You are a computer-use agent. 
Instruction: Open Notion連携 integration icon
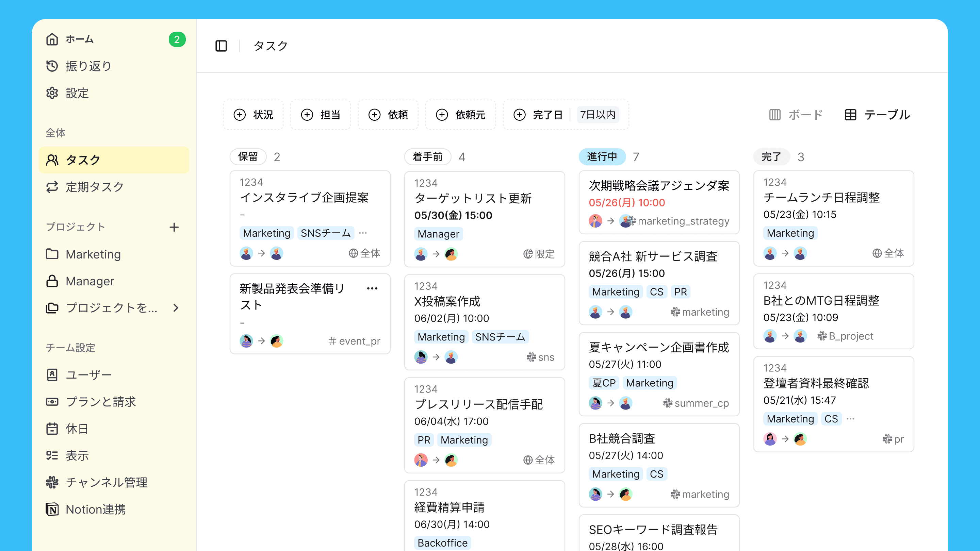tap(52, 509)
